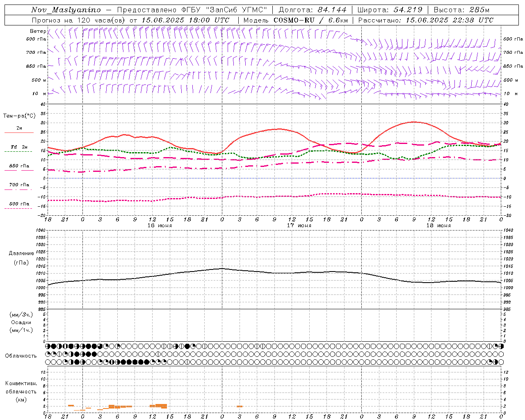Viewport: 525px width, 420px height.
Task: Click the "17 июня" date label
Action: (299, 226)
